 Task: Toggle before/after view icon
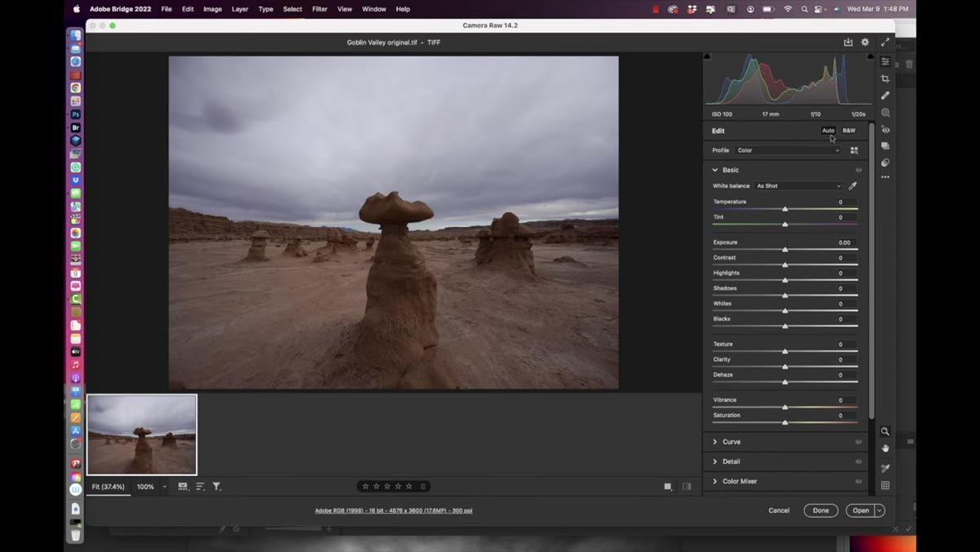coord(687,487)
